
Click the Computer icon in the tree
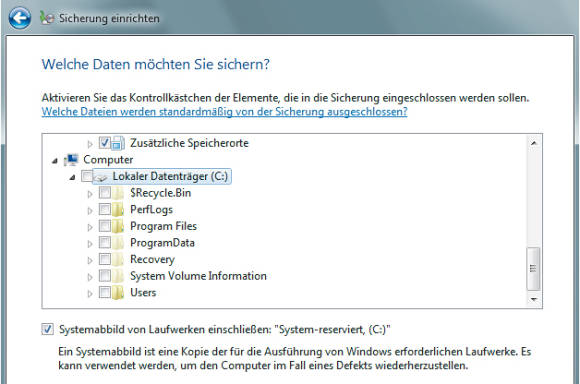point(71,160)
